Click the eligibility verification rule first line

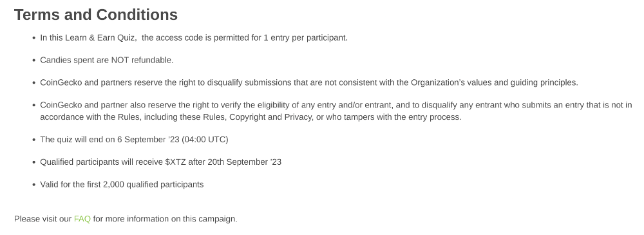click(336, 105)
